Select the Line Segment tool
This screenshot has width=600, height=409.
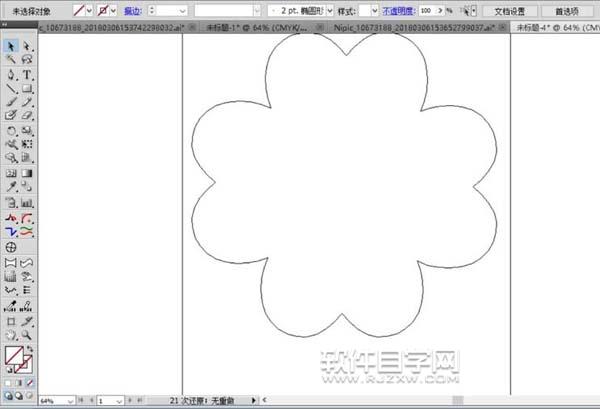coord(11,88)
